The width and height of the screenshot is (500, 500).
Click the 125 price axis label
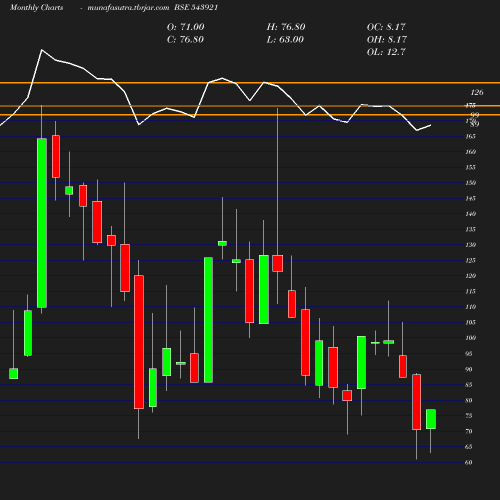tap(470, 260)
